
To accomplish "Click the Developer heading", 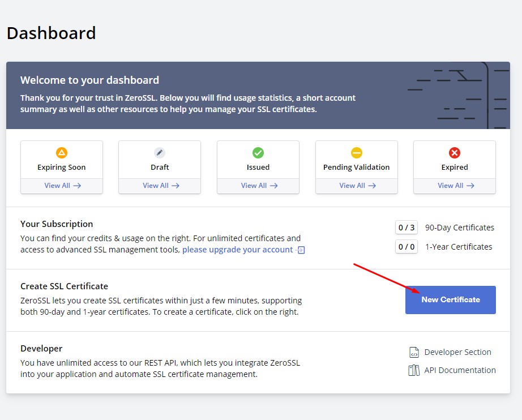I will click(41, 349).
